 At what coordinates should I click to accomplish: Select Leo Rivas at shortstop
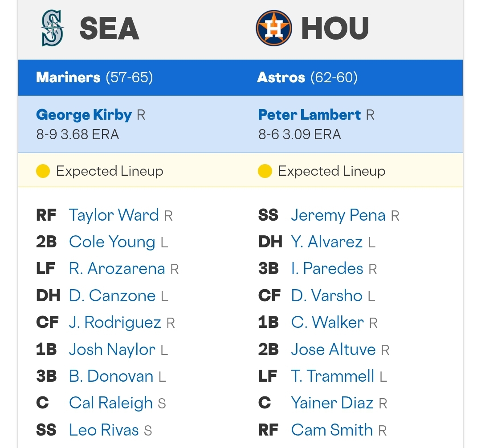point(104,430)
